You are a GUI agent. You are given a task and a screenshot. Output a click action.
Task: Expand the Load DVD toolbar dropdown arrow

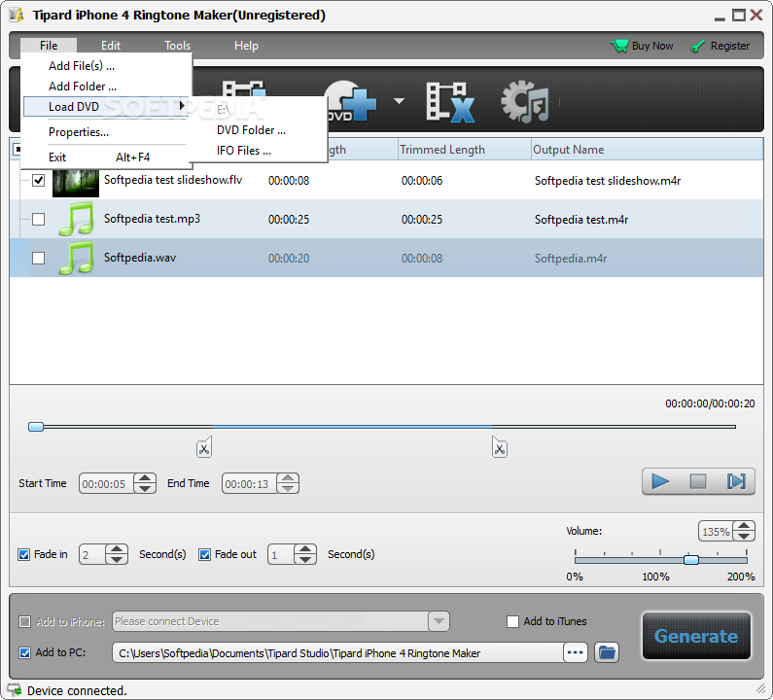click(399, 101)
